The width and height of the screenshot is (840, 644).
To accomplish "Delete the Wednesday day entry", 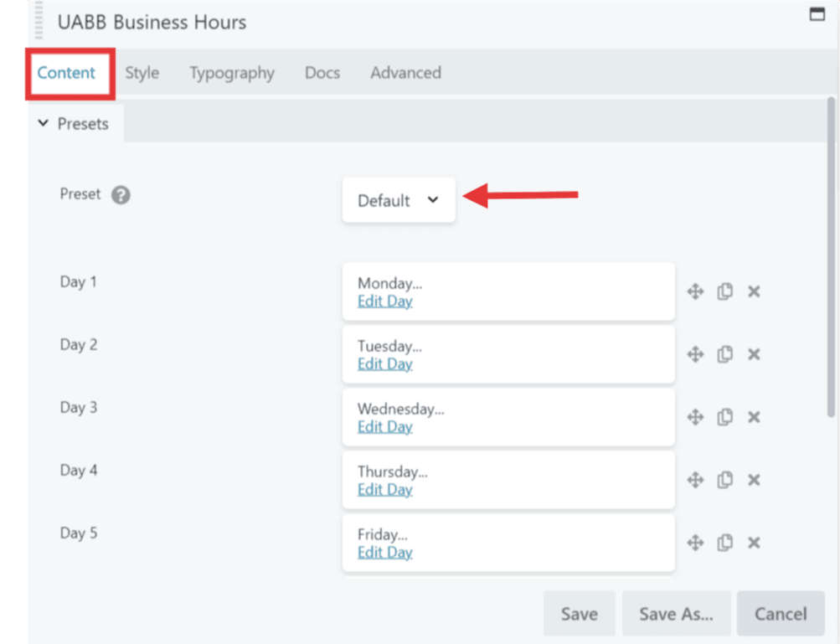I will point(754,417).
